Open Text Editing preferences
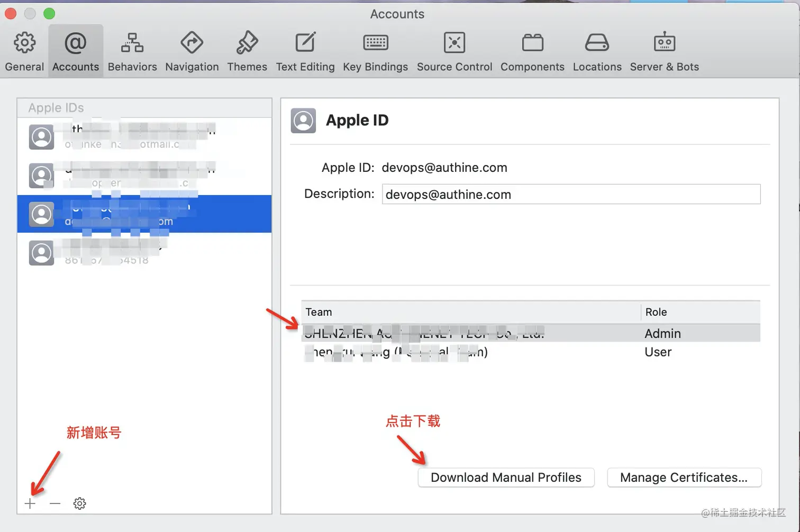The width and height of the screenshot is (800, 532). (305, 51)
